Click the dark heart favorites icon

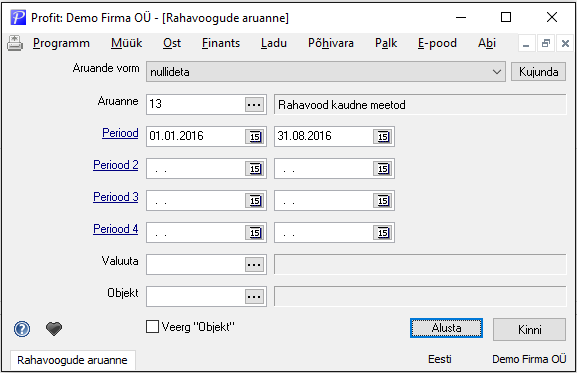click(x=54, y=328)
